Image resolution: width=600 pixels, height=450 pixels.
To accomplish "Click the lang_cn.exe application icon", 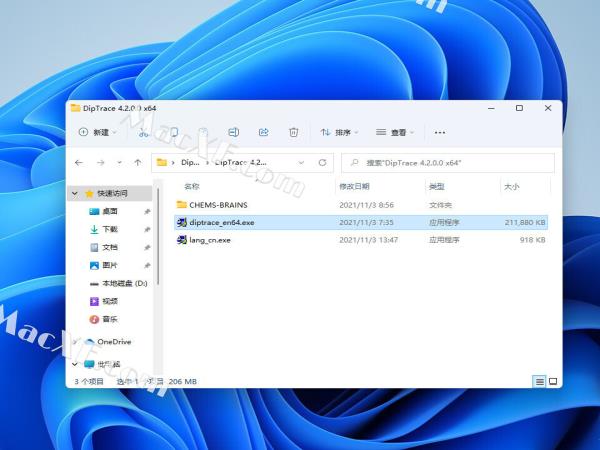I will 181,240.
